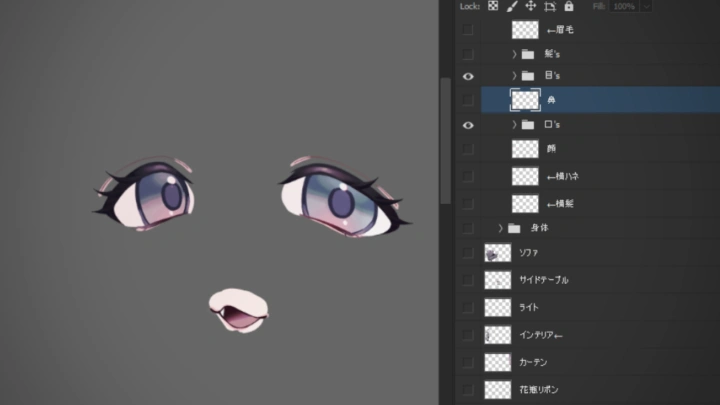Click the Fill 100% input field
The image size is (720, 405).
(625, 6)
